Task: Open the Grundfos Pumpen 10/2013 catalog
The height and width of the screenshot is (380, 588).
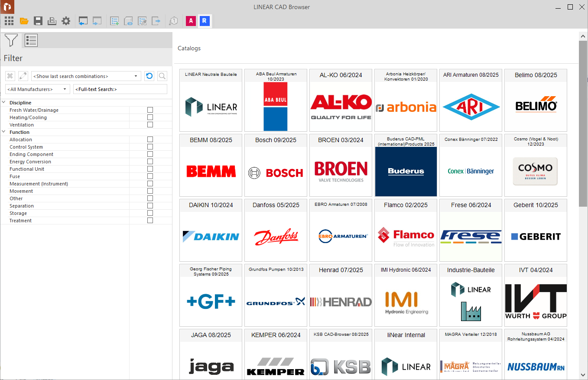Action: pos(276,295)
